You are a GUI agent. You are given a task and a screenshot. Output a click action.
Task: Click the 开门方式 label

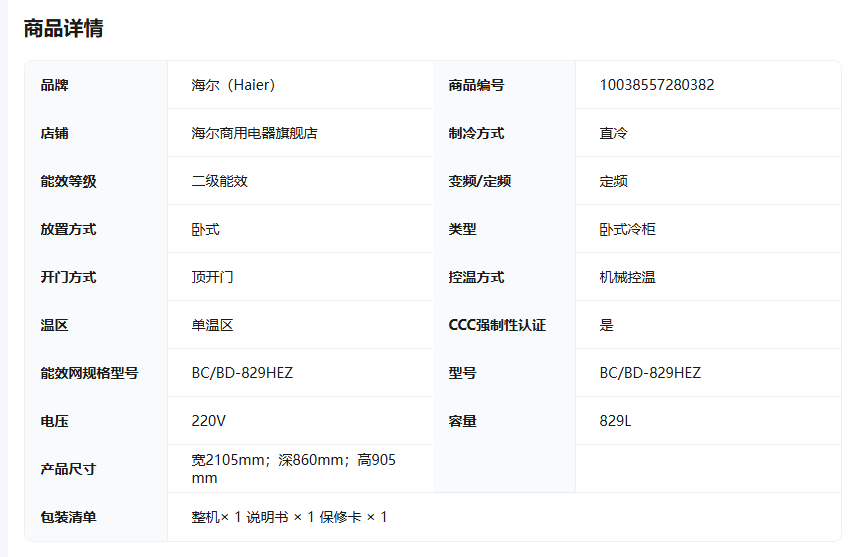pos(68,277)
